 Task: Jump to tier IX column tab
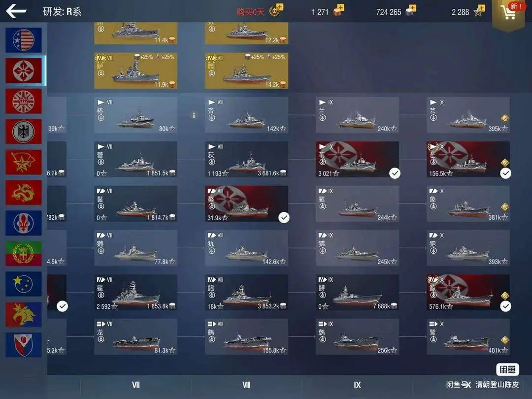pyautogui.click(x=357, y=385)
